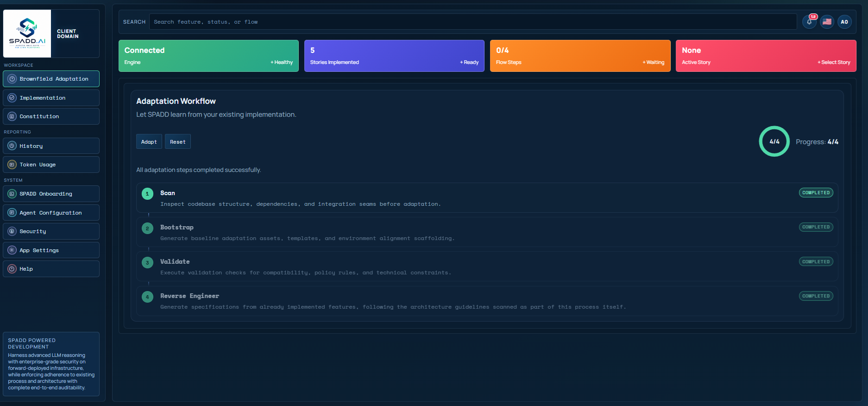Click the Select Story link
The width and height of the screenshot is (868, 406).
coord(834,62)
